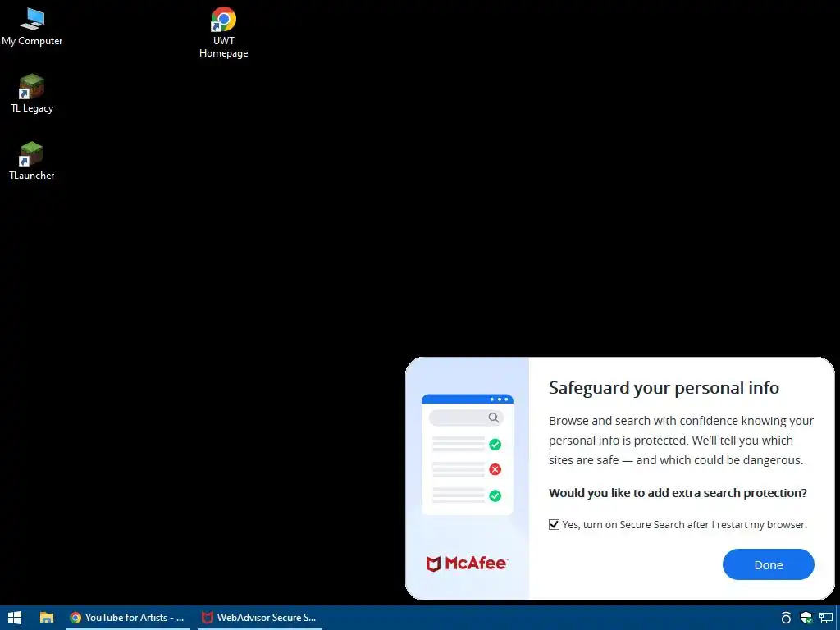Open the Windows Start menu
The image size is (840, 630).
click(x=15, y=618)
